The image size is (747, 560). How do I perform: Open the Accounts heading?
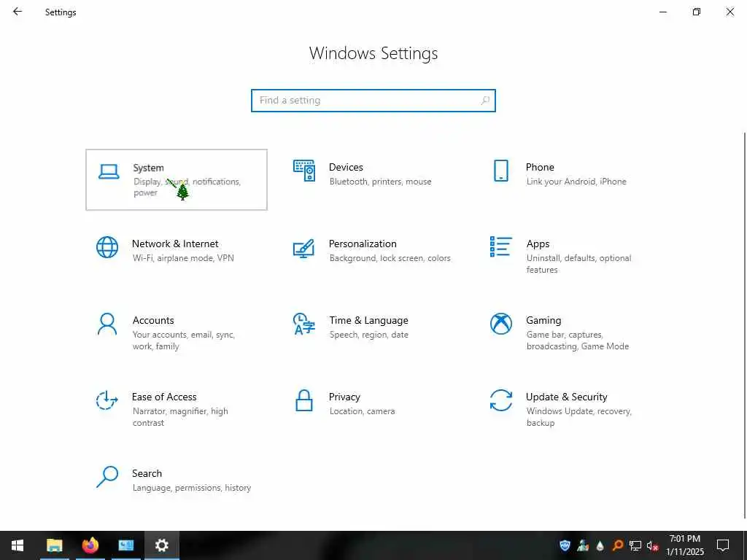[x=153, y=321]
